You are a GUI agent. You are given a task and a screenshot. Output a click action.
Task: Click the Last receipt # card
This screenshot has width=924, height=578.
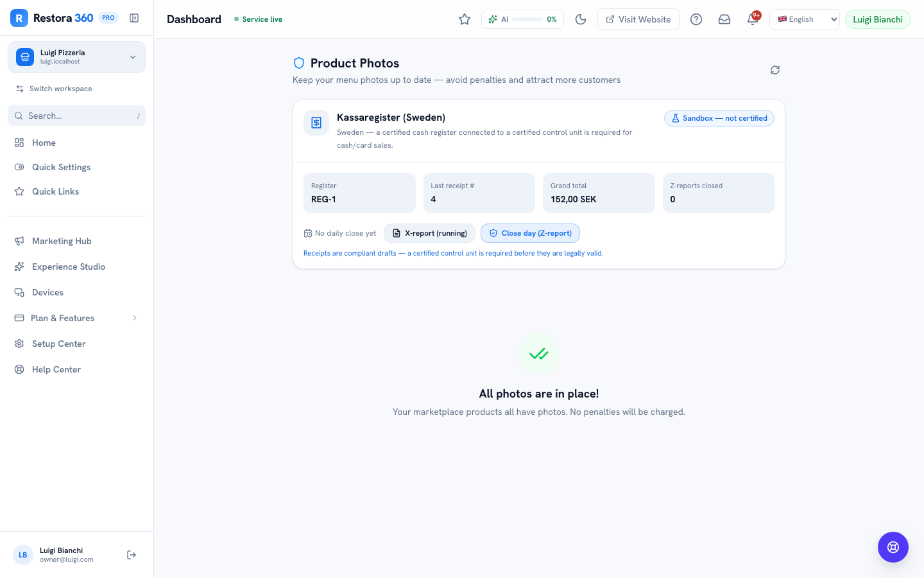click(x=479, y=193)
